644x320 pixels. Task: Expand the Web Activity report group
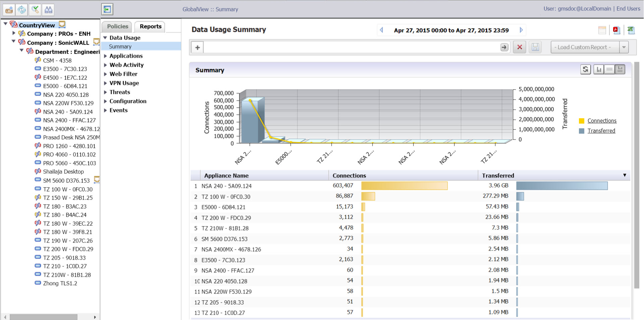[x=105, y=65]
